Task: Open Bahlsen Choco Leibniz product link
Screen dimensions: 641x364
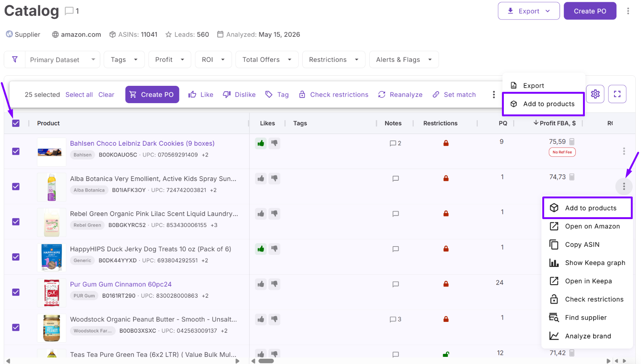Action: (142, 143)
